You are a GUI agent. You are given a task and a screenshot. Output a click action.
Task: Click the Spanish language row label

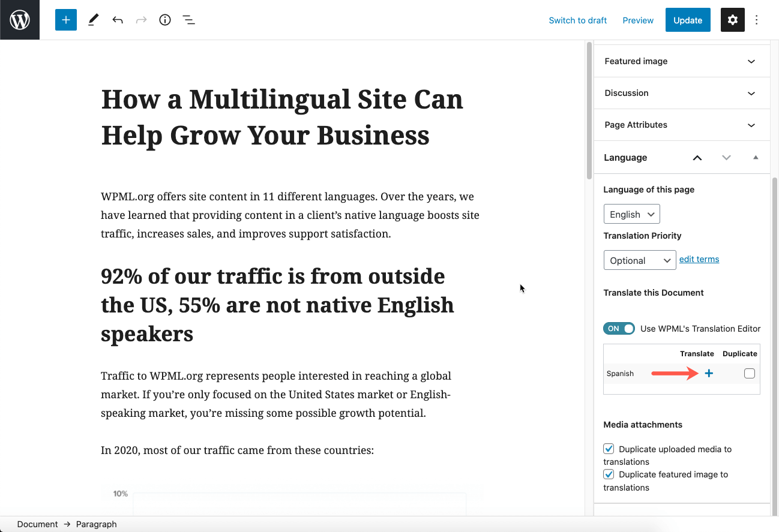(620, 374)
